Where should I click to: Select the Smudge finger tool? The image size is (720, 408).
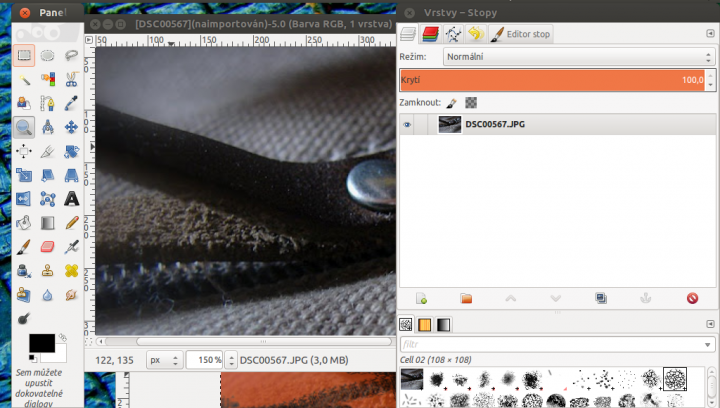click(x=71, y=295)
